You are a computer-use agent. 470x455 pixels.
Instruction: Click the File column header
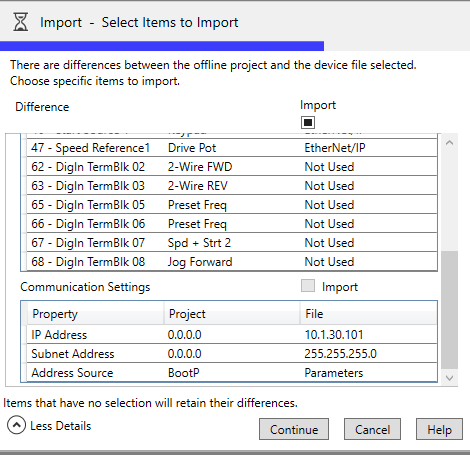click(369, 314)
